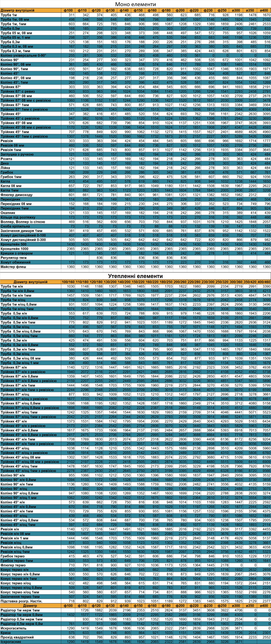Click the "100/160" column header
This screenshot has height=644, width=271.
click(x=68, y=282)
